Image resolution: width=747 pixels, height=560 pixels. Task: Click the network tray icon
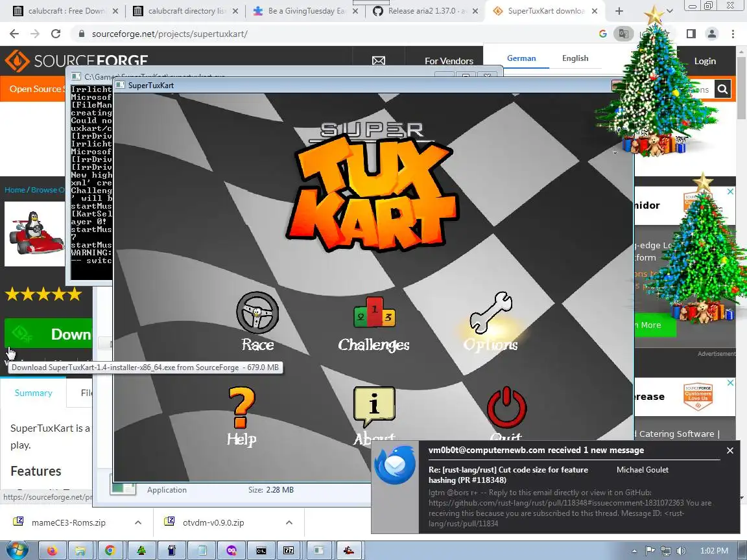(665, 550)
